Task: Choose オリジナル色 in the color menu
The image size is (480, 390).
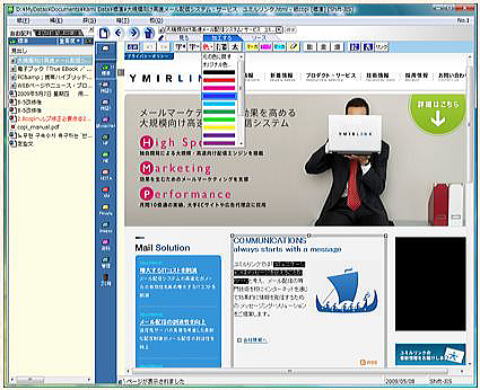Action: tap(217, 64)
